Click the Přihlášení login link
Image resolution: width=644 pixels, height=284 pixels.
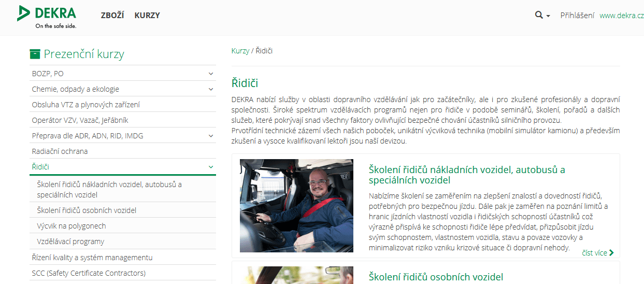coord(577,16)
